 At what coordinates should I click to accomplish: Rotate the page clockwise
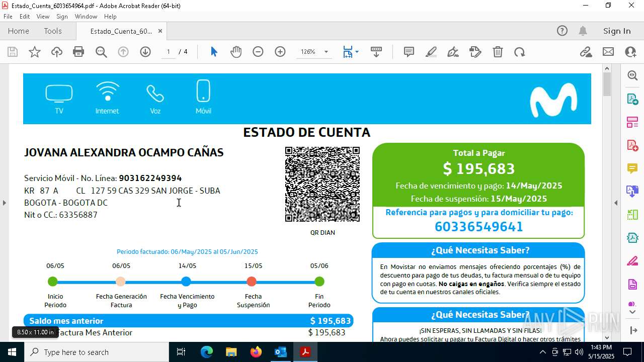click(x=520, y=52)
